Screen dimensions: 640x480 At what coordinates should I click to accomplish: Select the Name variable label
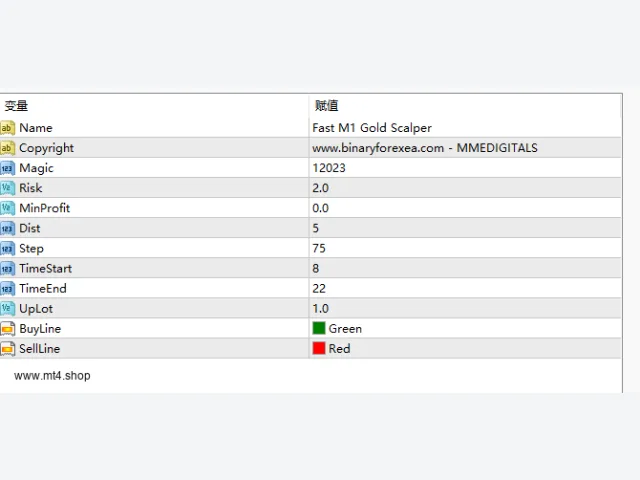pyautogui.click(x=36, y=128)
